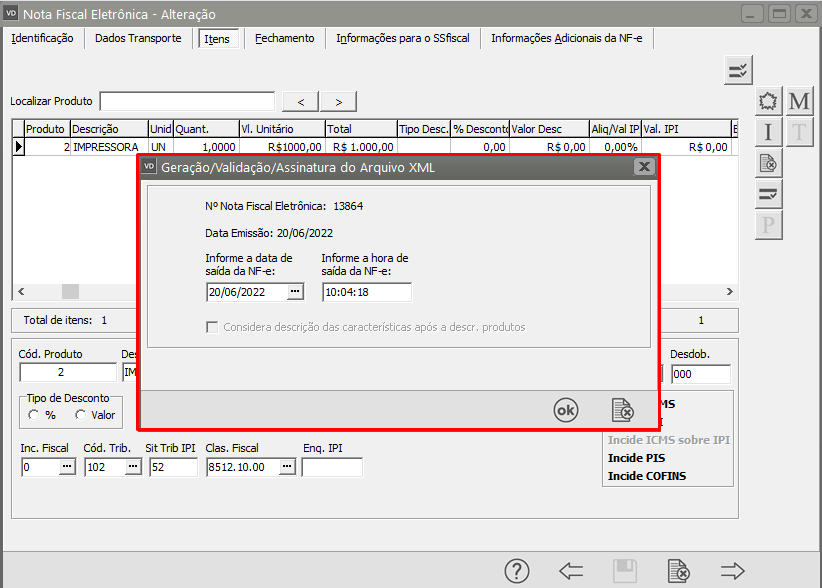Screen dimensions: 822x588
Task: Open help question mark icon
Action: pos(516,571)
